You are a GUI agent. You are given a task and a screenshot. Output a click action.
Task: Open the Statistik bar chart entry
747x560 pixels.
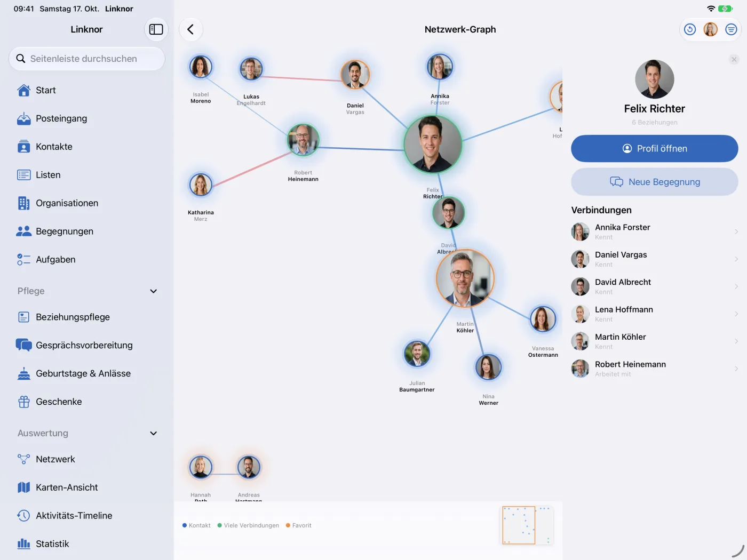point(87,544)
